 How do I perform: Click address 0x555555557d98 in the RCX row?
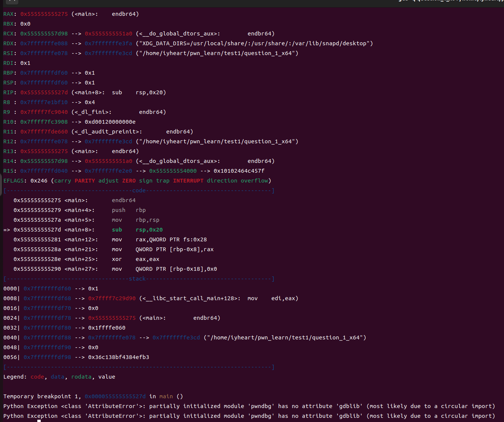pyautogui.click(x=44, y=34)
